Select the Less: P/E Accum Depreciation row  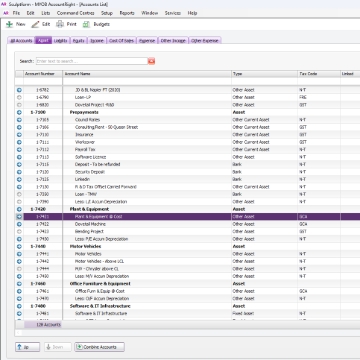coord(188,239)
